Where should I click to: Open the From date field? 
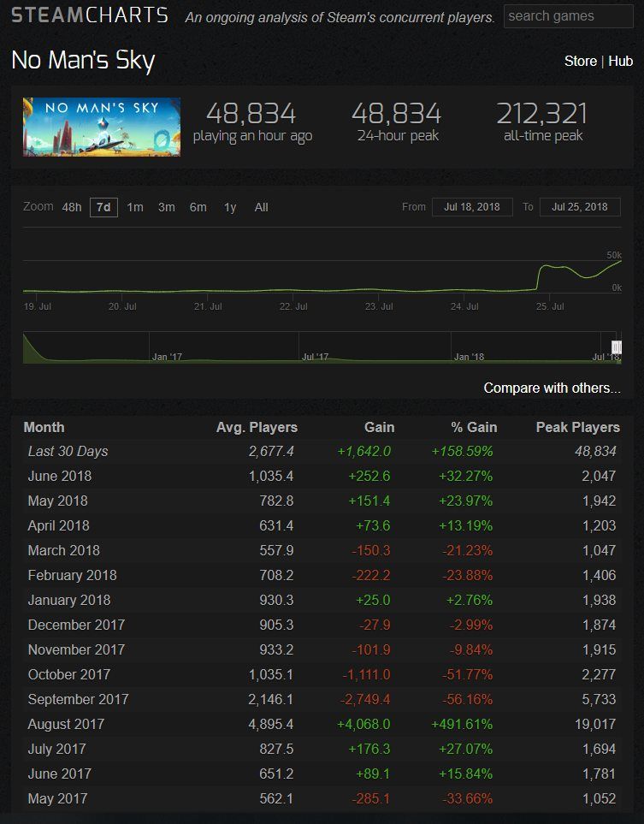pyautogui.click(x=472, y=207)
